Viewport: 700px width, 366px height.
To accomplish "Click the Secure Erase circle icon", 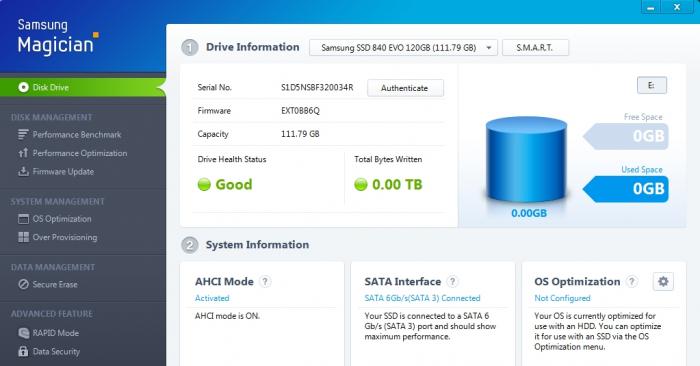I will point(23,284).
